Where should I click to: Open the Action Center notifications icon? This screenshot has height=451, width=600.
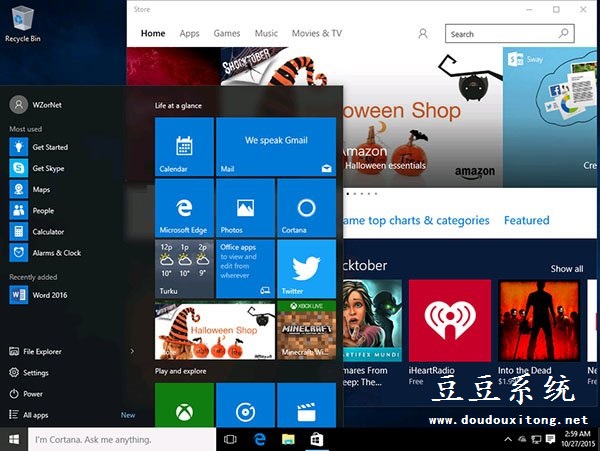tap(550, 439)
